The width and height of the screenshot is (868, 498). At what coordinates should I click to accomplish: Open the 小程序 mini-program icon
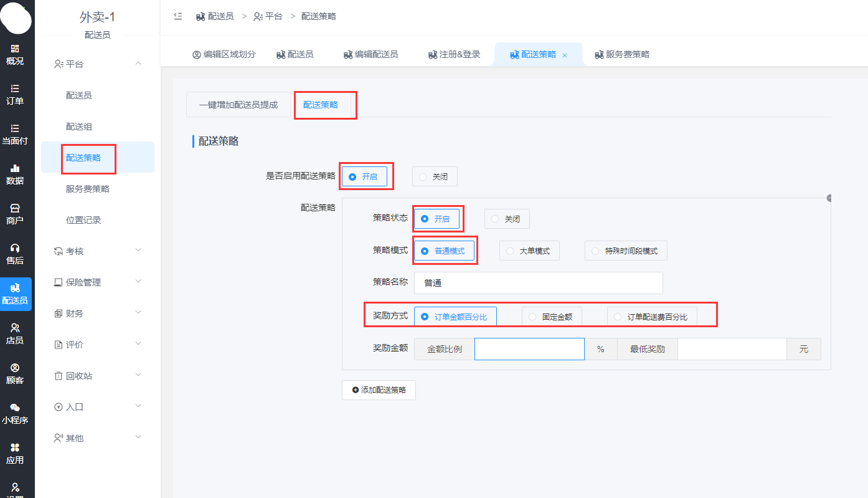click(15, 408)
